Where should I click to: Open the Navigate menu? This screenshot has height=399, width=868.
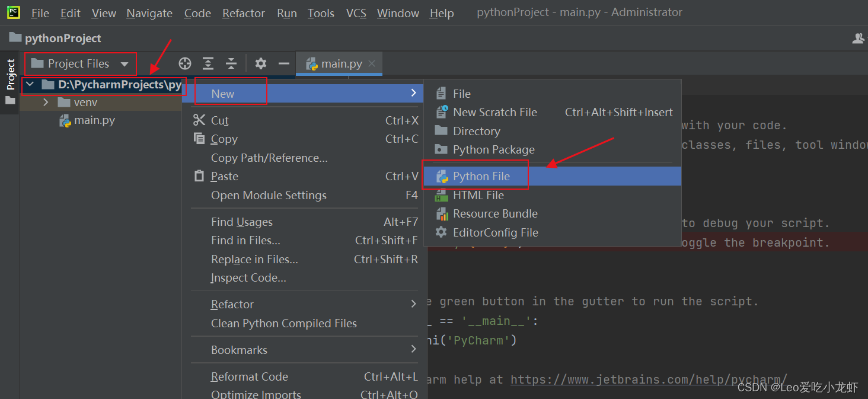click(149, 13)
